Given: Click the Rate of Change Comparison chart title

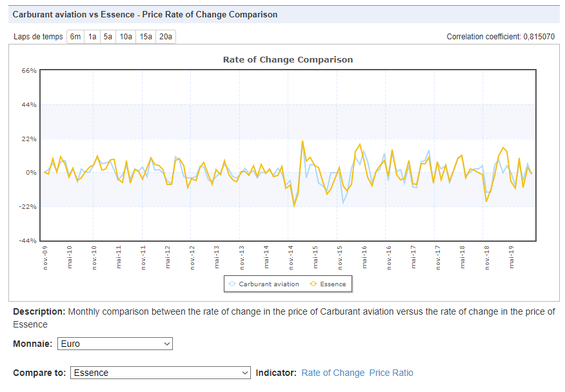Looking at the screenshot, I should [x=288, y=60].
